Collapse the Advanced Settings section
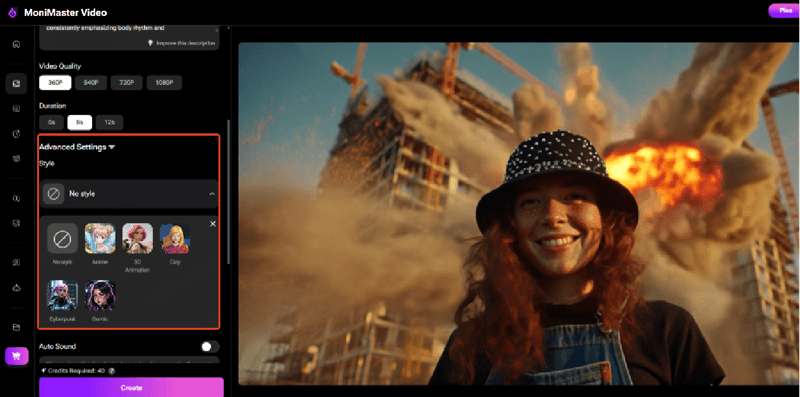 pyautogui.click(x=77, y=147)
